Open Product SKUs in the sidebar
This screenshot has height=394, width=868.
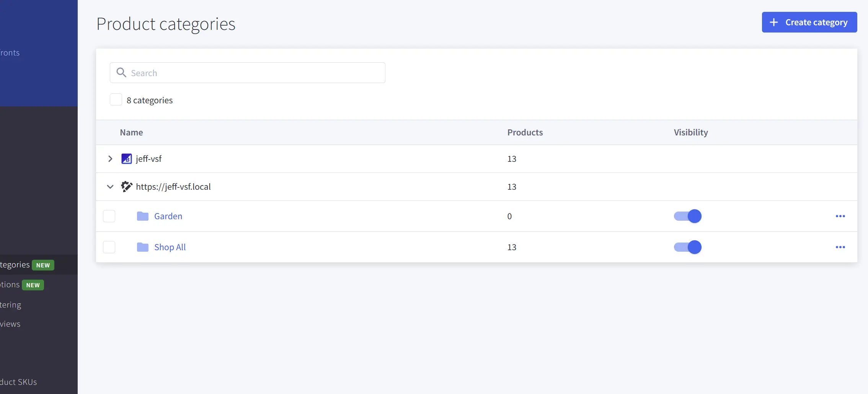coord(18,381)
